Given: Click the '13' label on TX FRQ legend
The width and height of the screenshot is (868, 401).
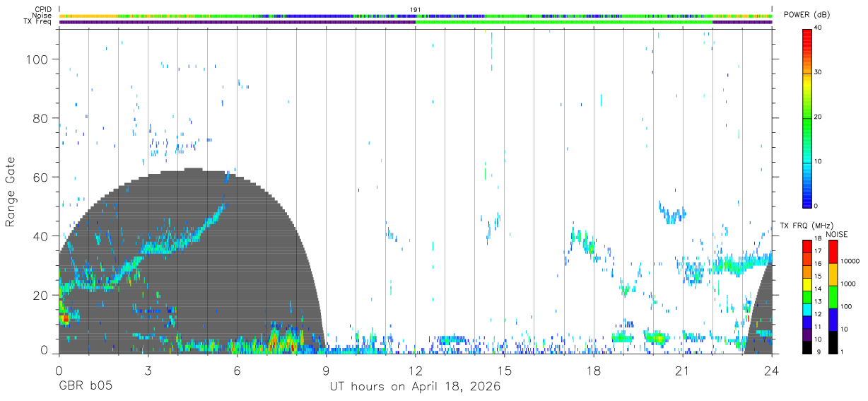Looking at the screenshot, I should pos(817,302).
